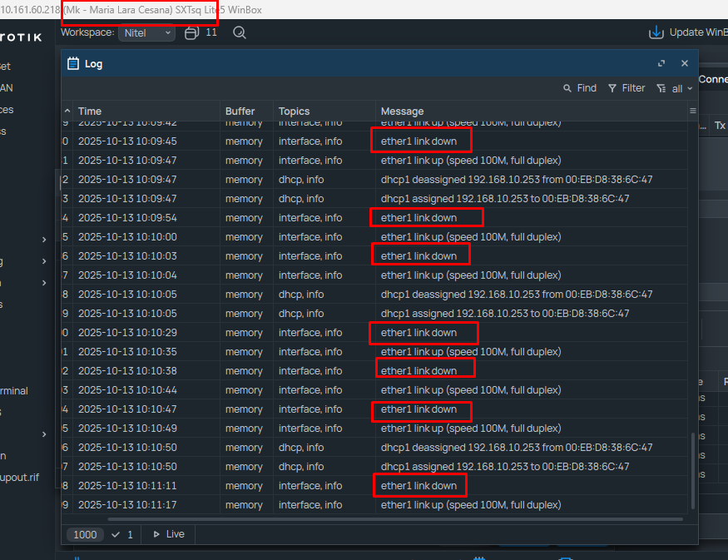Toggle Live log updating
728x560 pixels.
click(168, 534)
